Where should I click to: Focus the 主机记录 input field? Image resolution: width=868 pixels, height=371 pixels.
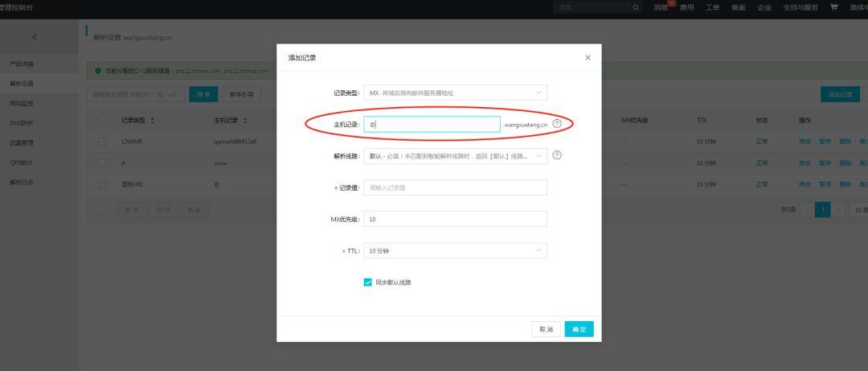432,124
